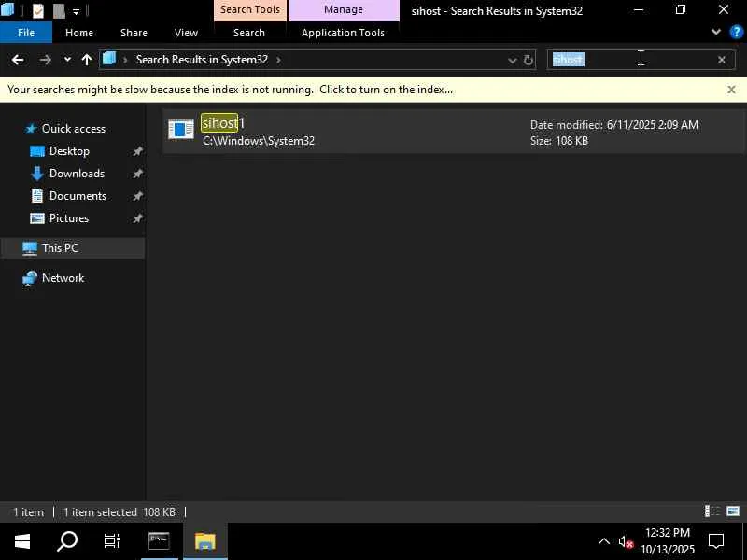Click the Forward navigation arrow
The height and width of the screenshot is (560, 747).
click(45, 60)
